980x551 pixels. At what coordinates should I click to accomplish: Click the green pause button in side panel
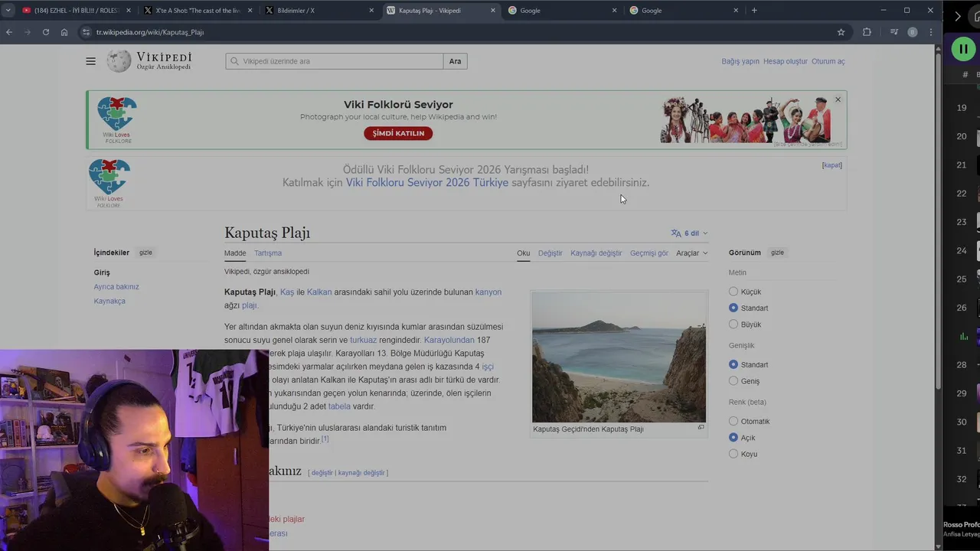963,49
